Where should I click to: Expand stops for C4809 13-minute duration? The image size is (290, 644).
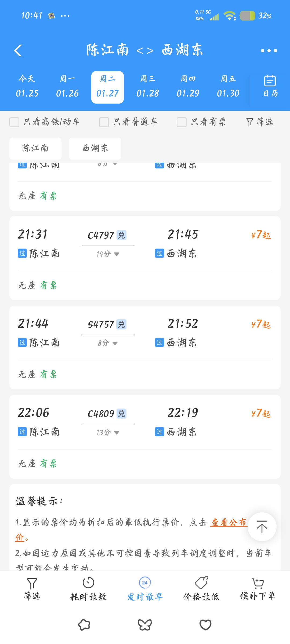[x=116, y=433]
